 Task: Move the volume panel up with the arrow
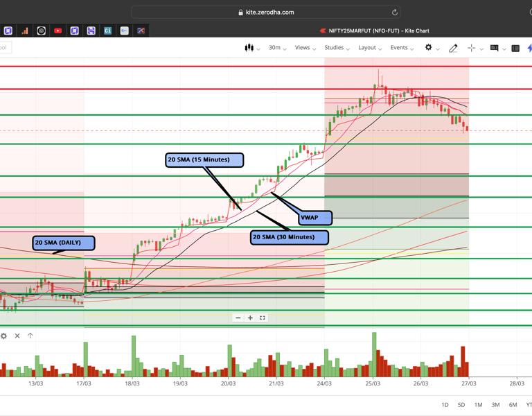(x=30, y=336)
